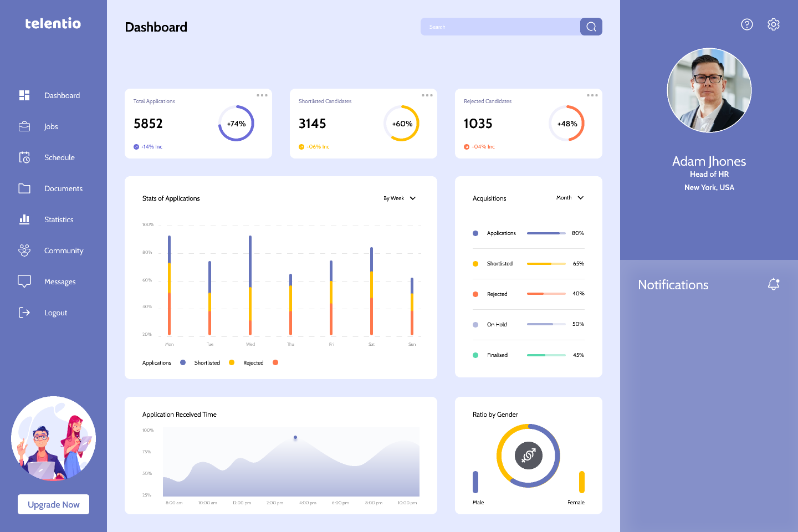Click the Head of HR text
Screen dimensions: 798x532
coord(709,174)
